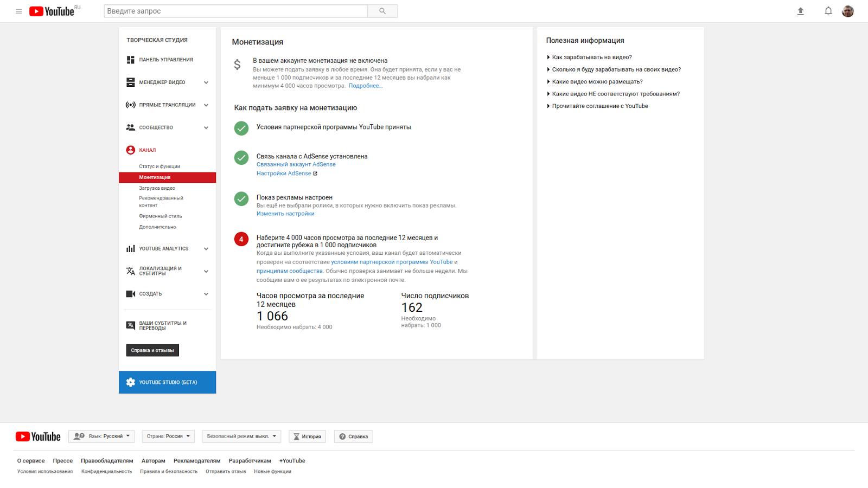Select the Панель управления dashboard icon
The image size is (868, 488).
(130, 60)
